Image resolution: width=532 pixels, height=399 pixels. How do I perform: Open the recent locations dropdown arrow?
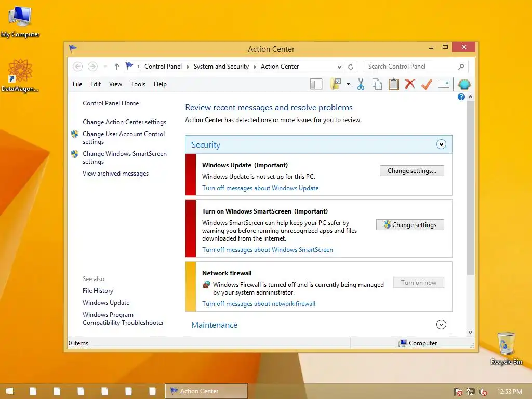tap(105, 66)
